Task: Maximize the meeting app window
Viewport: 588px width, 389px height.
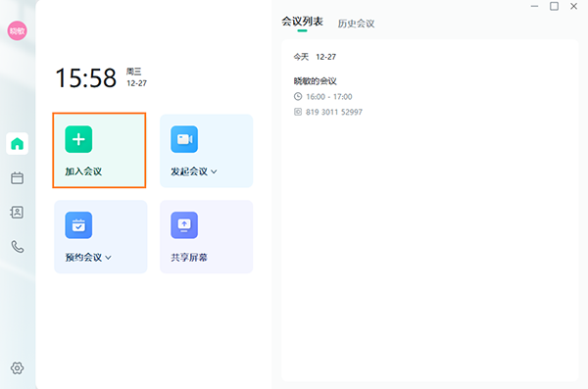Action: pyautogui.click(x=555, y=6)
